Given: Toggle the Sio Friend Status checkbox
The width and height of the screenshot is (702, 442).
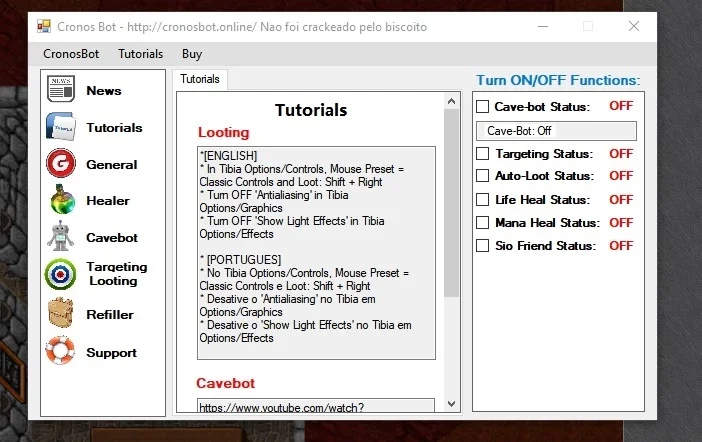Looking at the screenshot, I should pyautogui.click(x=482, y=245).
